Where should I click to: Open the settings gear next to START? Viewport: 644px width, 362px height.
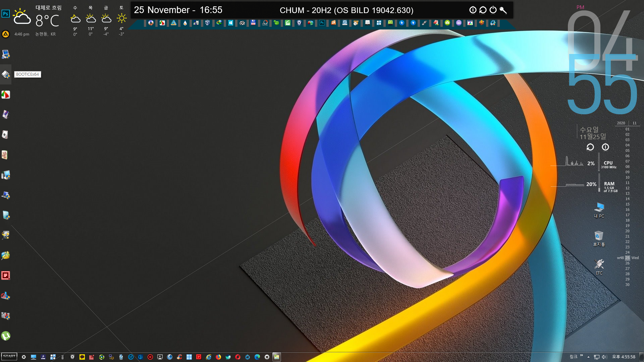pos(24,357)
